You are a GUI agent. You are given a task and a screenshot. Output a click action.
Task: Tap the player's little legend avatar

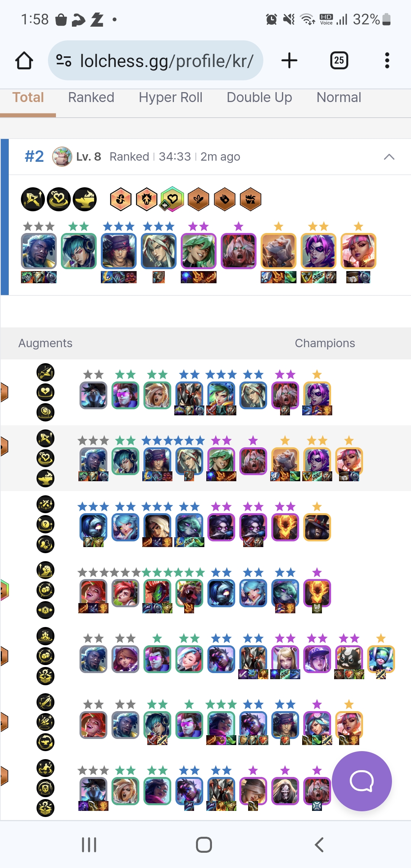[62, 156]
